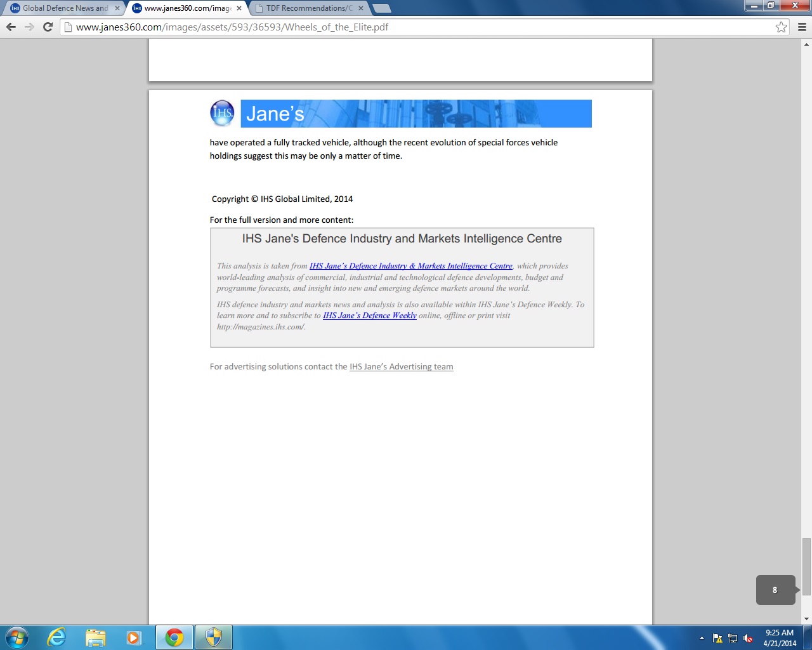Select the Chrome taskbar icon

click(x=174, y=637)
